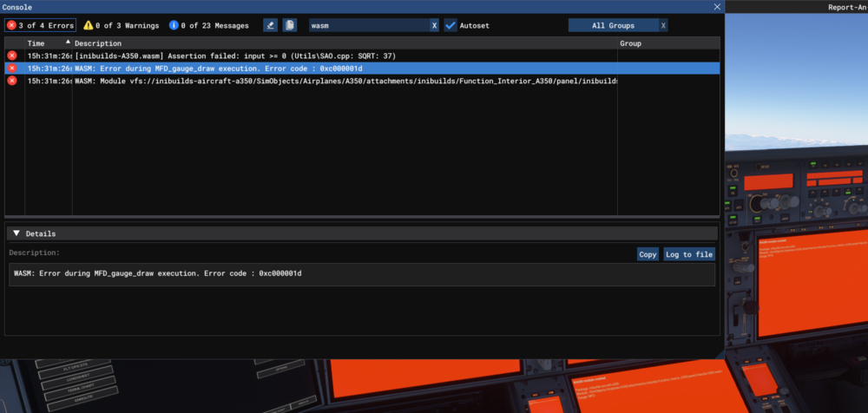Image resolution: width=868 pixels, height=413 pixels.
Task: Clear the wasm search text with X
Action: pyautogui.click(x=434, y=26)
